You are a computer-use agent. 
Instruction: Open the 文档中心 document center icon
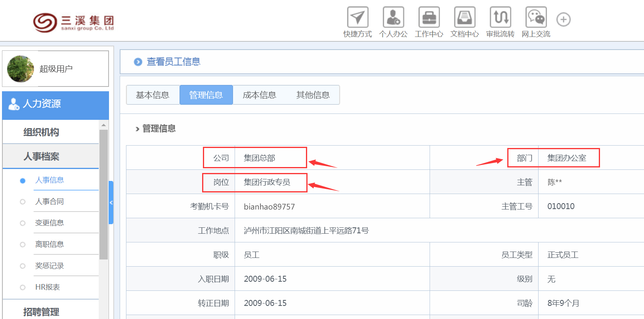pyautogui.click(x=464, y=17)
